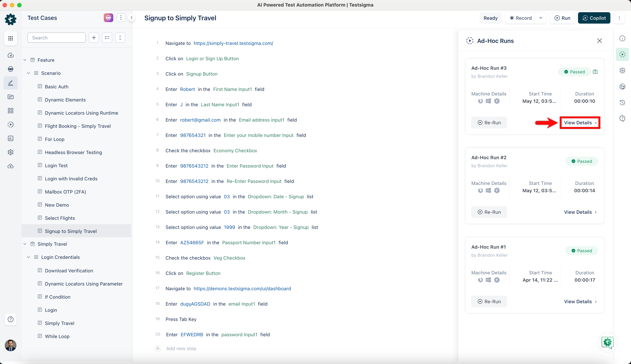Viewport: 631px width, 364px height.
Task: Open the cloud upload icon in sidebar
Action: pyautogui.click(x=11, y=166)
